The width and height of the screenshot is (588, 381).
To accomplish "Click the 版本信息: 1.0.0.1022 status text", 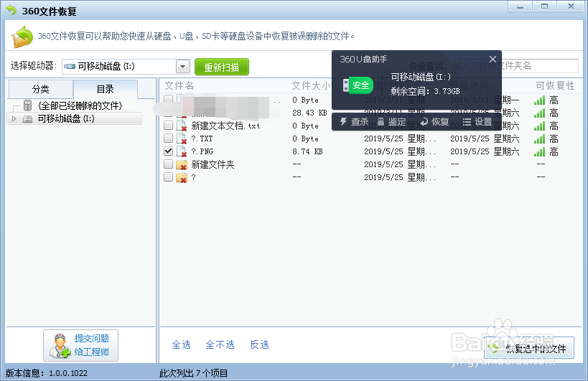I will click(x=47, y=373).
